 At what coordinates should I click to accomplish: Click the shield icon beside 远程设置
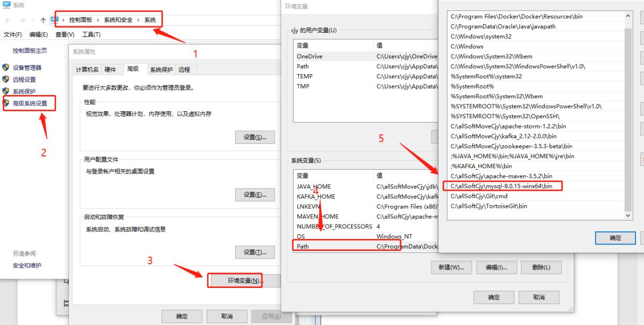[x=6, y=80]
